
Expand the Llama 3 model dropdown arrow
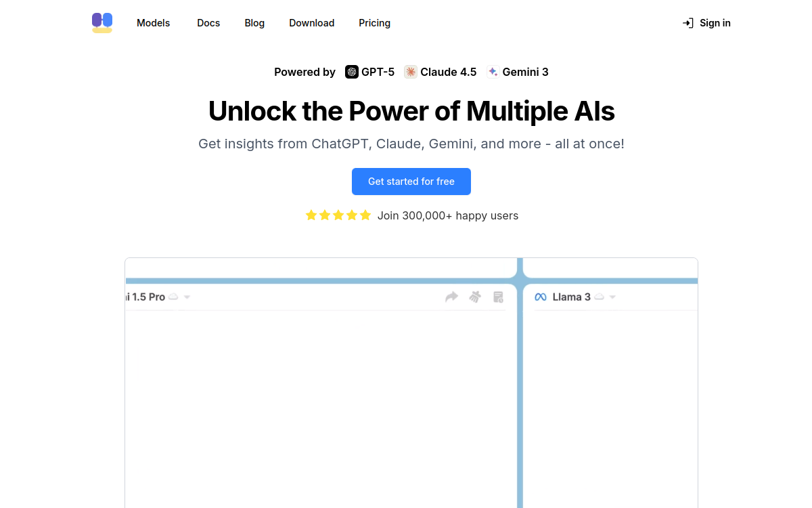(x=612, y=297)
